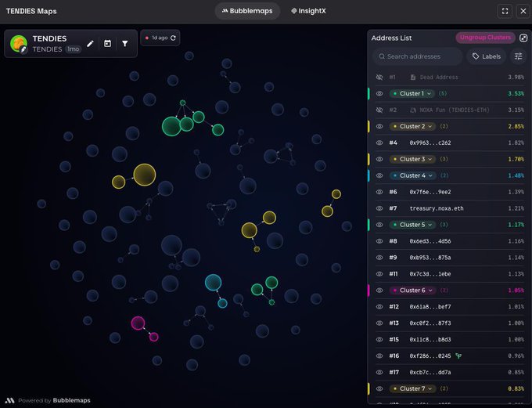The width and height of the screenshot is (532, 408).
Task: Select address row #9 0xb953...875a
Action: (450, 258)
